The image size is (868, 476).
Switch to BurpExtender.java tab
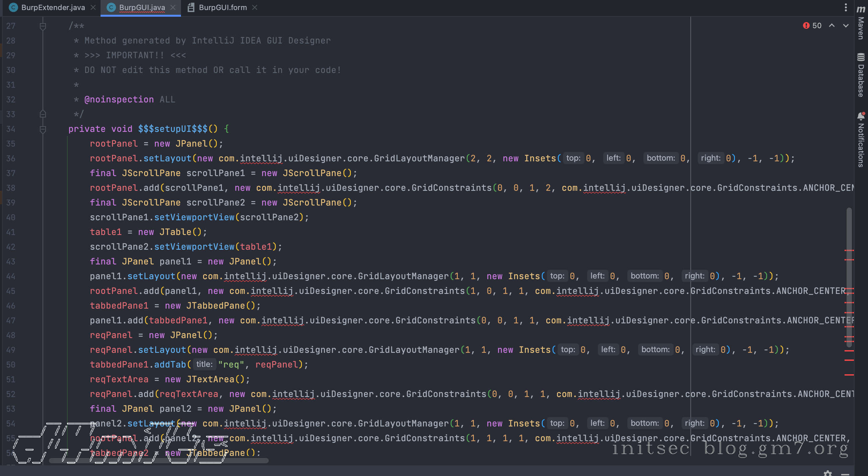pyautogui.click(x=53, y=7)
